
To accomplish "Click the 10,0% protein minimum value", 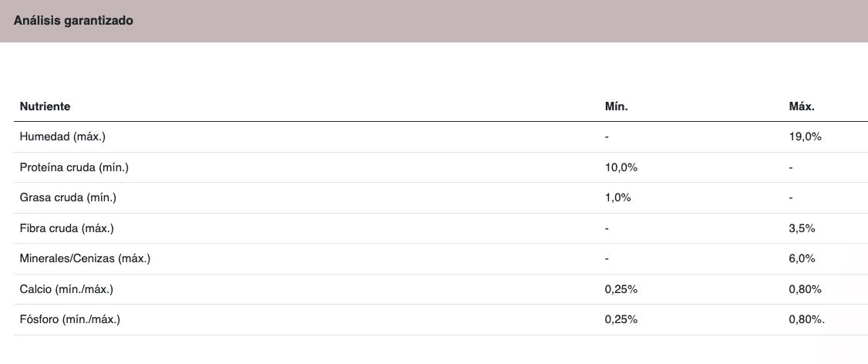I will [x=621, y=167].
